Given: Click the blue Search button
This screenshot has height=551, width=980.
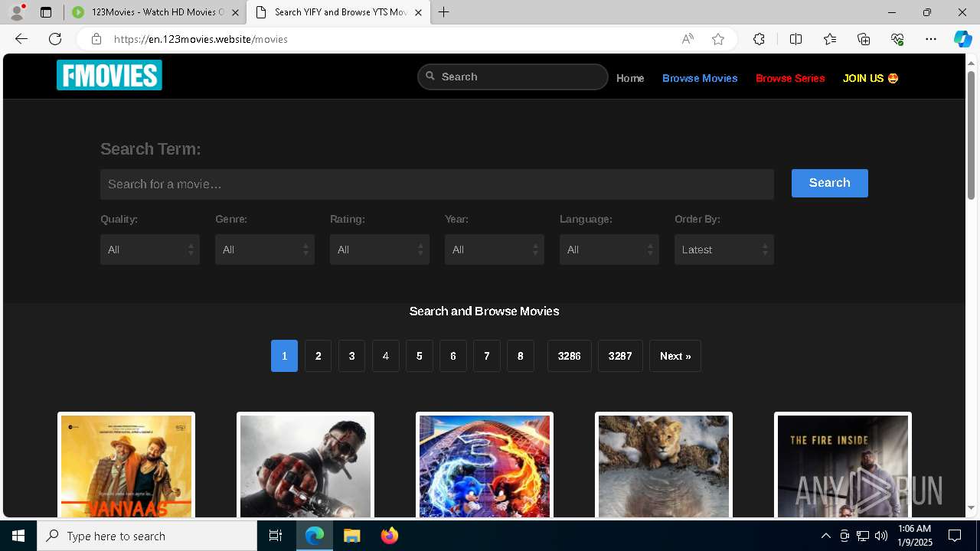Looking at the screenshot, I should [830, 183].
